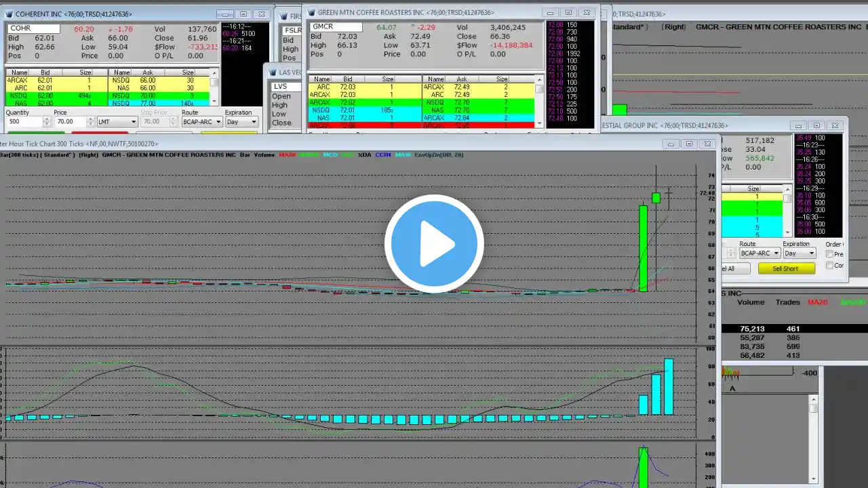Click the GREEN MTN COFFEE ROASTERS window title icon
Viewport: 868px width, 488px height.
(311, 12)
